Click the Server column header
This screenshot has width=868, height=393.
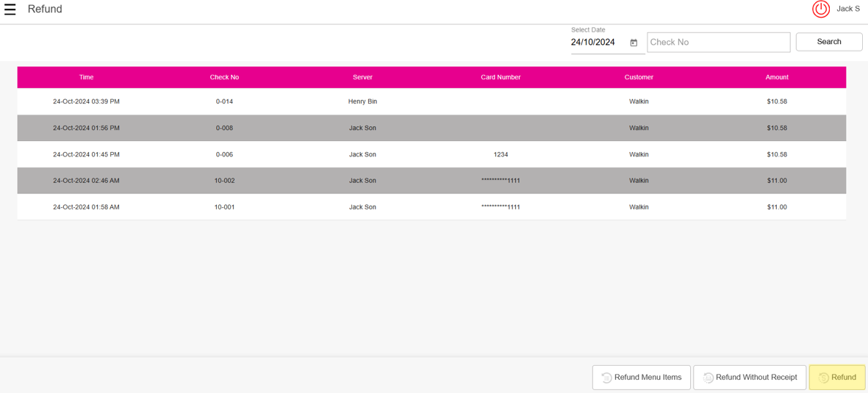coord(362,77)
